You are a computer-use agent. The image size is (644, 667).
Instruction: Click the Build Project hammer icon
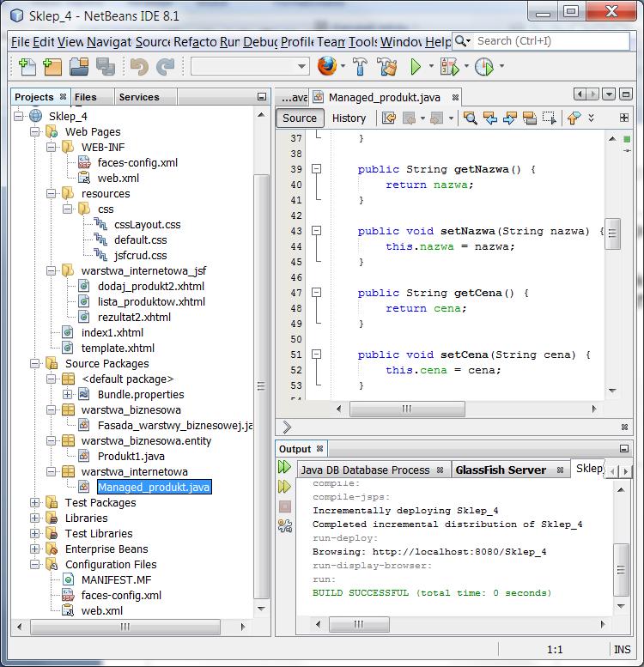tap(360, 67)
